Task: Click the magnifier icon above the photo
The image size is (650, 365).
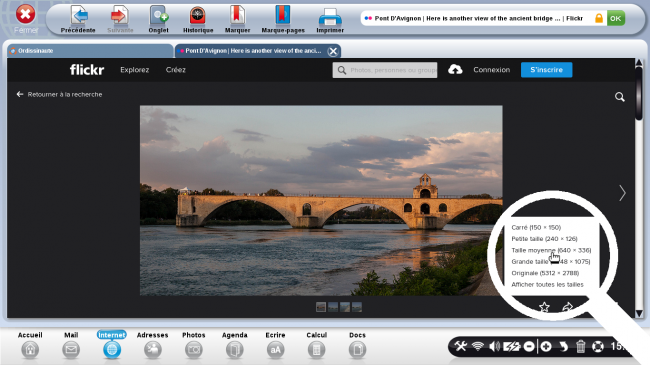Action: coord(620,97)
